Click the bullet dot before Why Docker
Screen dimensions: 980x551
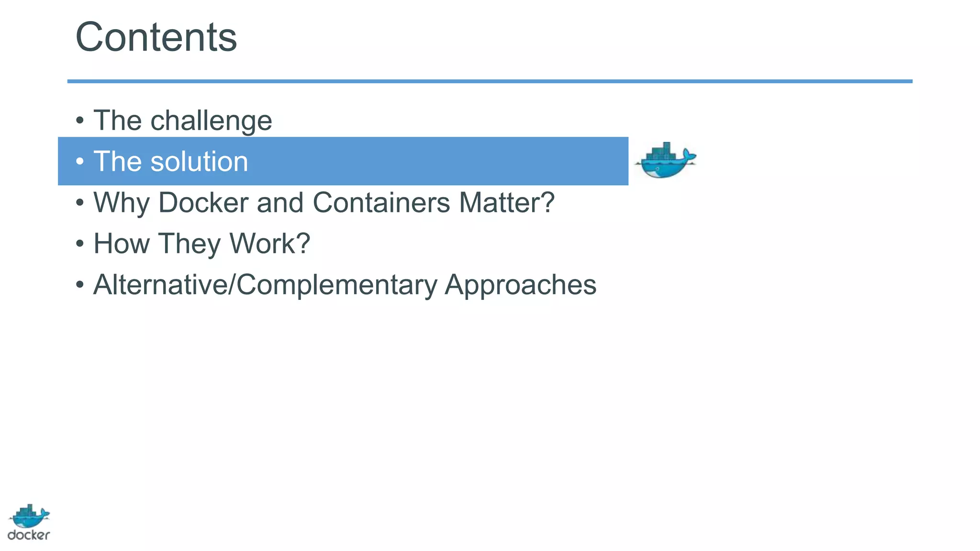80,203
